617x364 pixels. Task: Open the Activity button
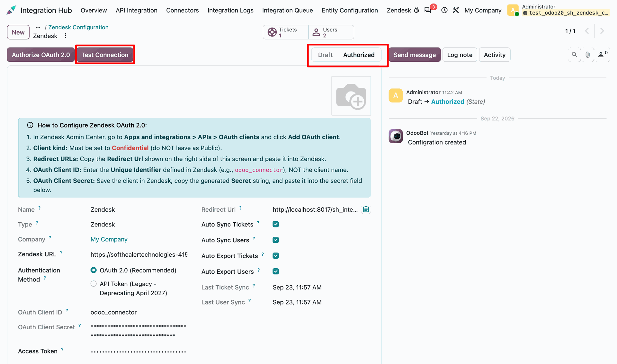click(x=495, y=55)
